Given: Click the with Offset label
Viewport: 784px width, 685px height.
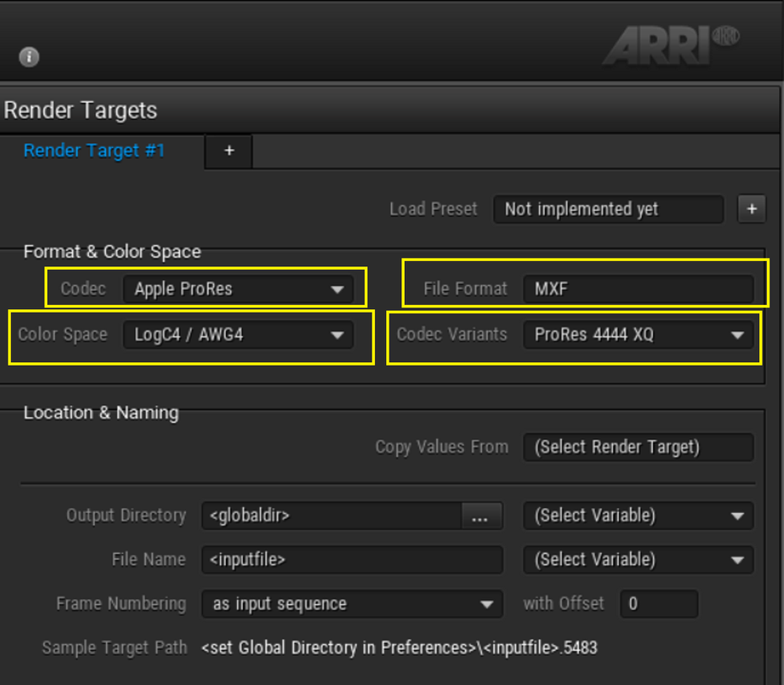Looking at the screenshot, I should point(563,604).
